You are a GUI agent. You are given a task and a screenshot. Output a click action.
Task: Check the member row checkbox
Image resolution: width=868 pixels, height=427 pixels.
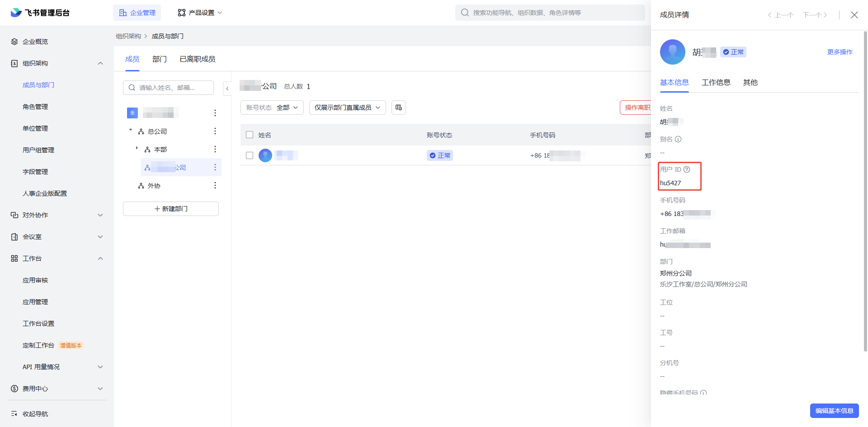click(x=250, y=155)
